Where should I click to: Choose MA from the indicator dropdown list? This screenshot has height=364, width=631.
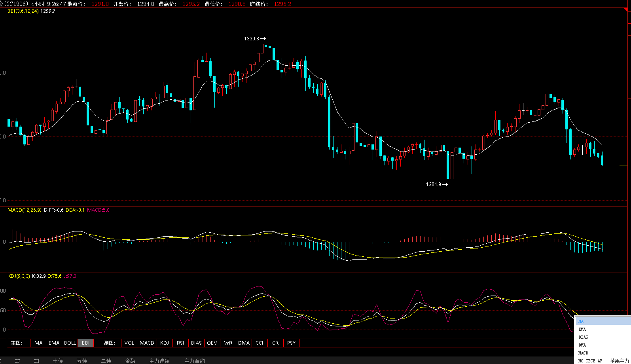pos(601,321)
